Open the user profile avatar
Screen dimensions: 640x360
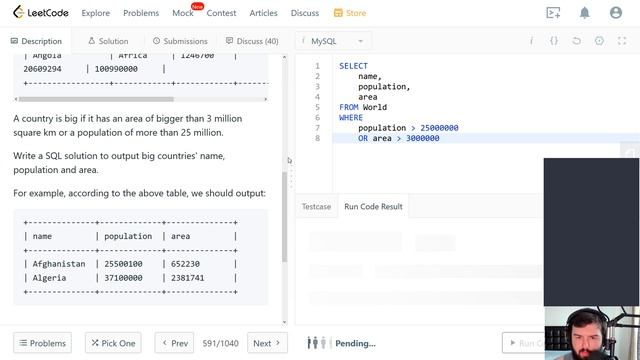click(616, 13)
